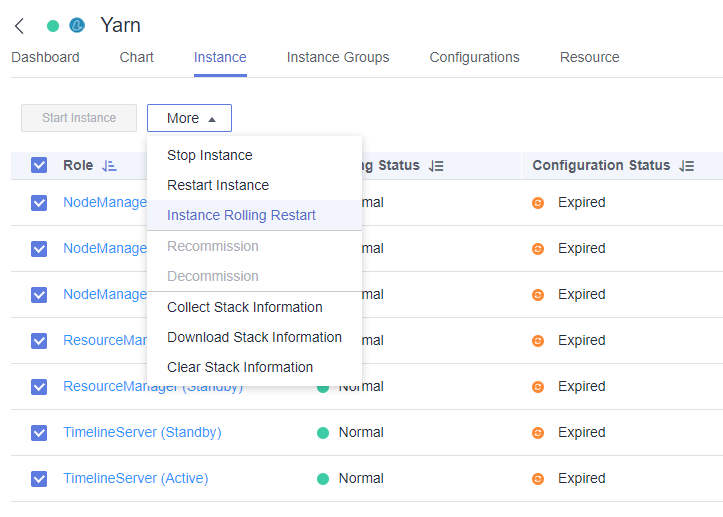This screenshot has width=723, height=517.
Task: Click Expired icon in first NodeManager row
Action: pos(538,203)
